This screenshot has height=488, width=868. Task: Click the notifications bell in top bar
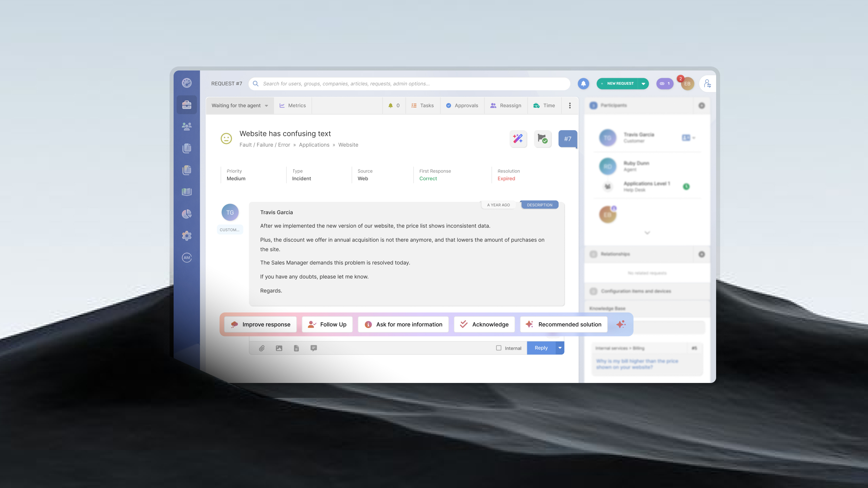tap(583, 84)
